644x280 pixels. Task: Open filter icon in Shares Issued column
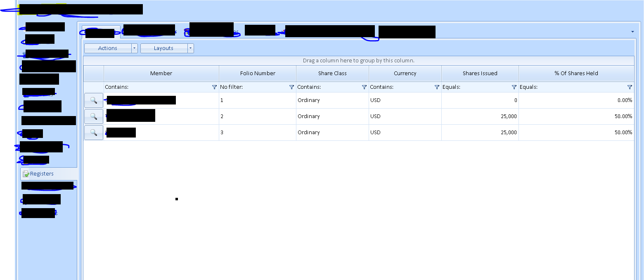514,87
